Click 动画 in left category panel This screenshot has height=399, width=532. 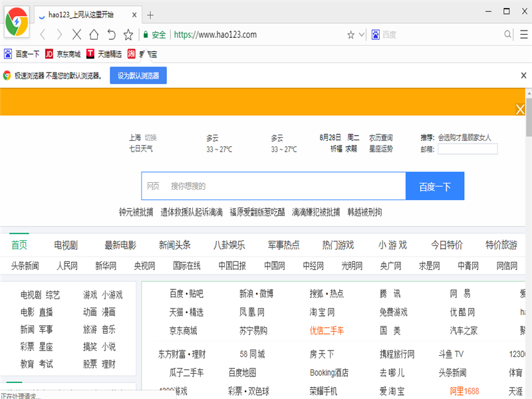tap(90, 312)
